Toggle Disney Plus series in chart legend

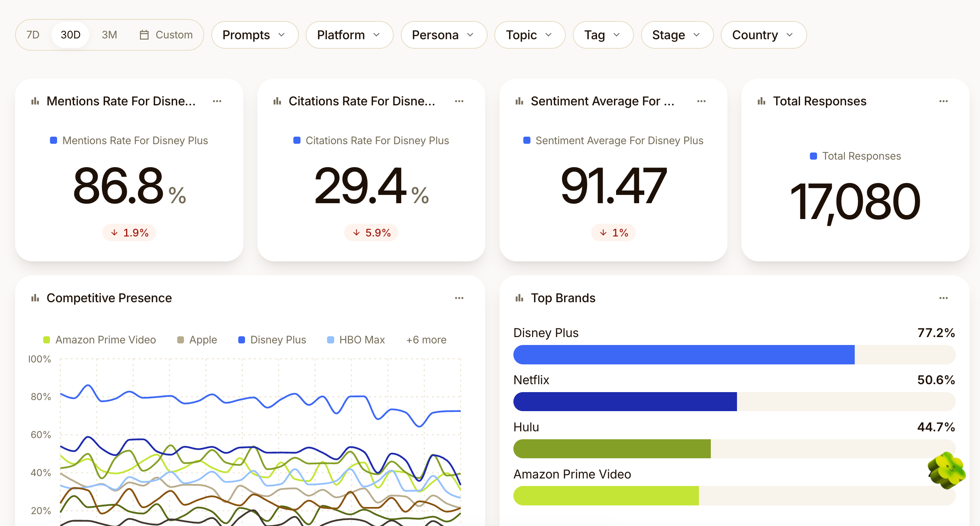click(x=272, y=340)
